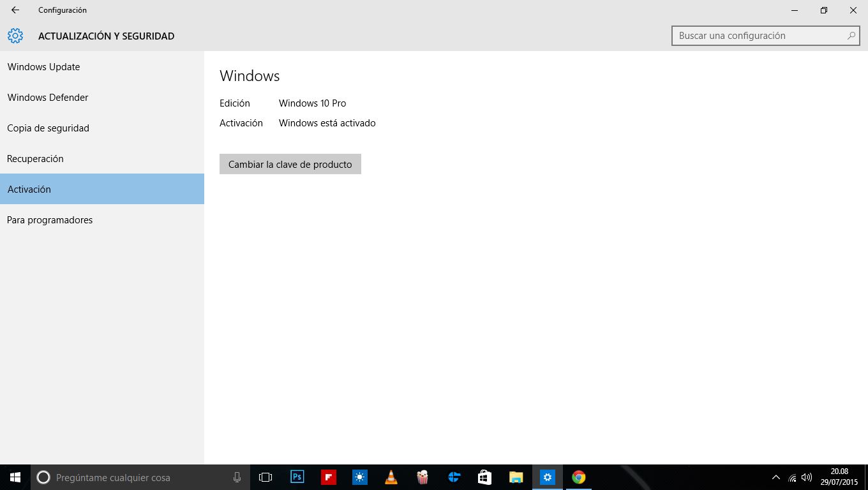868x490 pixels.
Task: Switch to Recuperación section
Action: (x=36, y=159)
